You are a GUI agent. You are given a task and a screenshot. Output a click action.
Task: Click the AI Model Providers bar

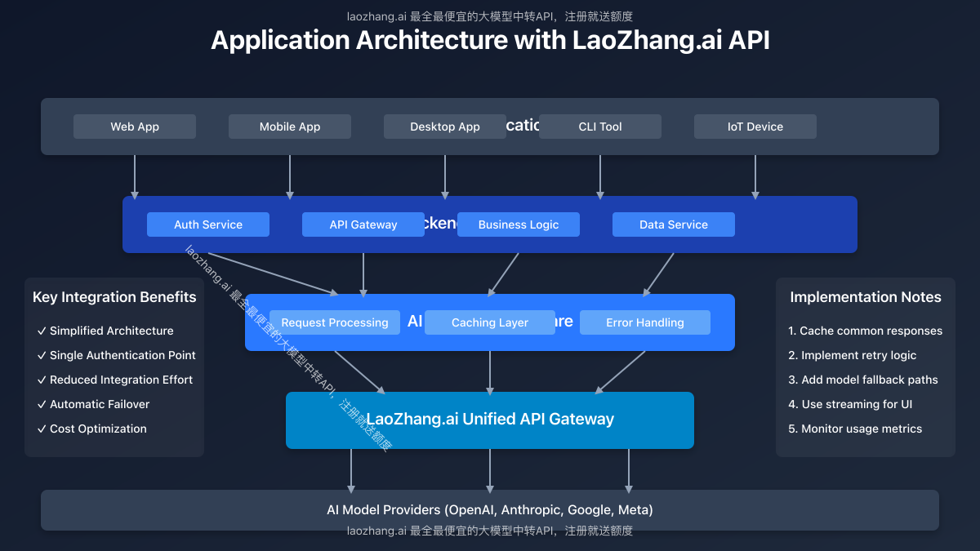[490, 510]
